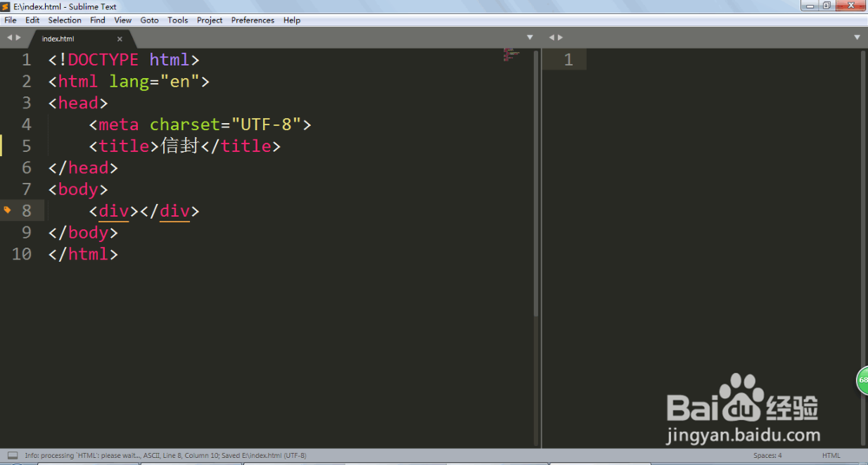Click the status bar info message
This screenshot has width=868, height=465.
pos(166,455)
